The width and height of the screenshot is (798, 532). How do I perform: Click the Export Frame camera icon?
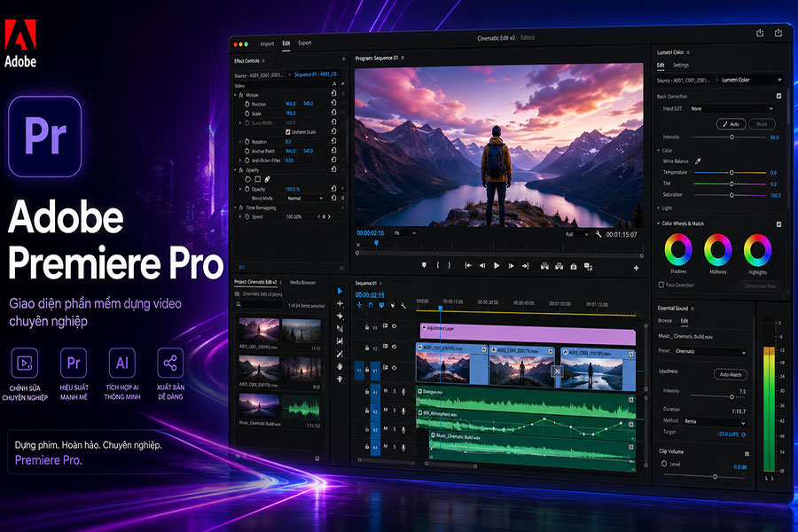[574, 266]
